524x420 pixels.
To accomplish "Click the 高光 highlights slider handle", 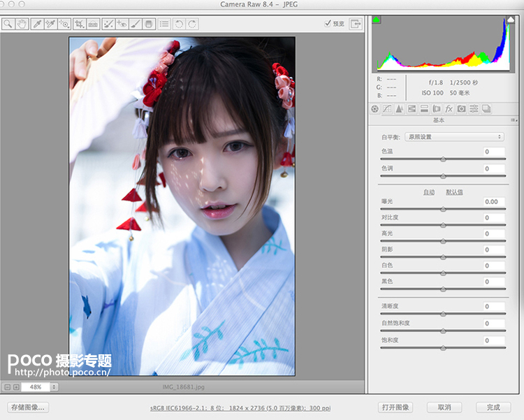I will click(x=443, y=241).
